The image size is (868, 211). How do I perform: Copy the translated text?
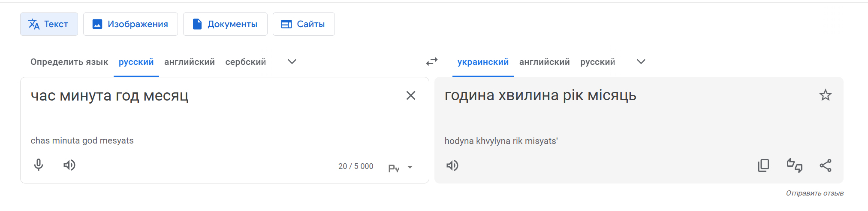click(x=763, y=165)
